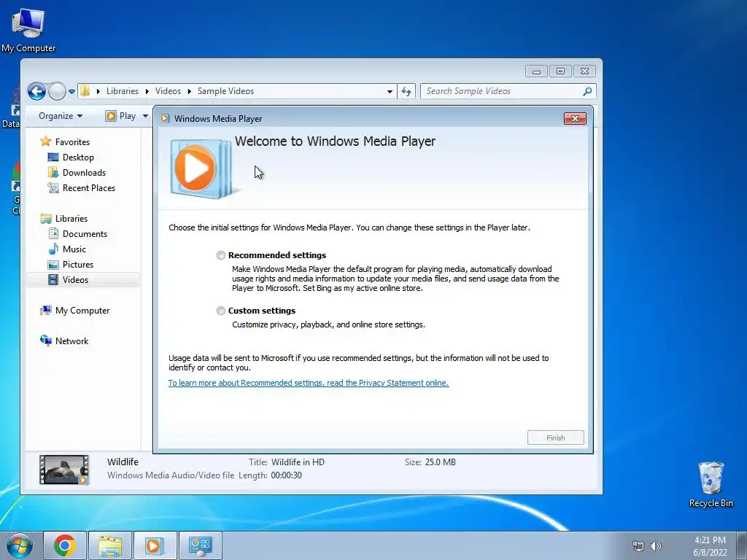Click the Recent Places icon

pyautogui.click(x=53, y=187)
